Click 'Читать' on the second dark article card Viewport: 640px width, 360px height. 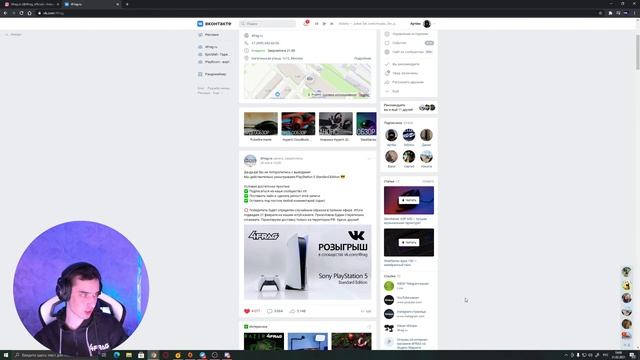(409, 242)
